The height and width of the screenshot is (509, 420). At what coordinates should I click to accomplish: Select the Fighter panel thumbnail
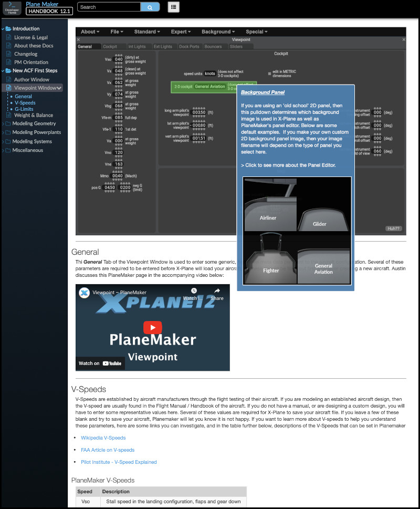(x=270, y=260)
